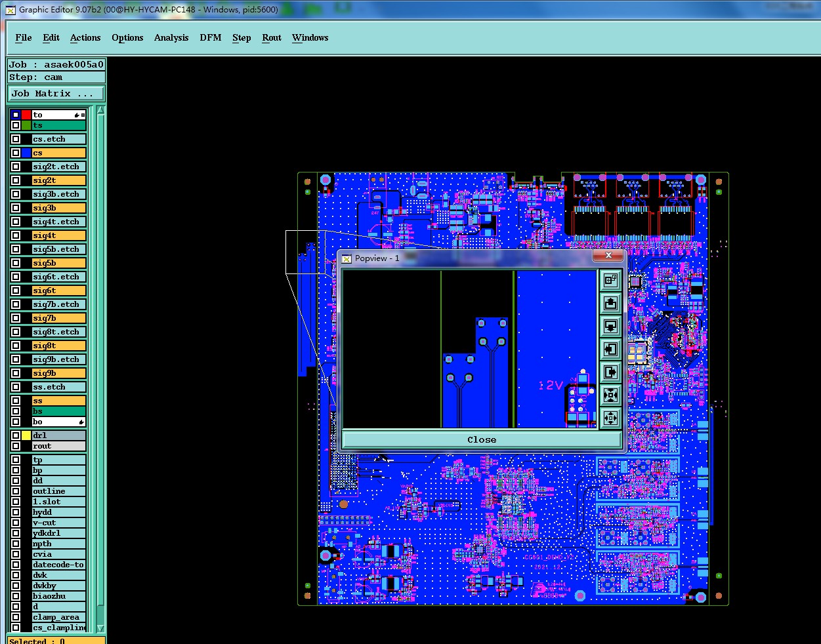821x644 pixels.
Task: Toggle the checkbox for layer sig2t
Action: (x=16, y=180)
